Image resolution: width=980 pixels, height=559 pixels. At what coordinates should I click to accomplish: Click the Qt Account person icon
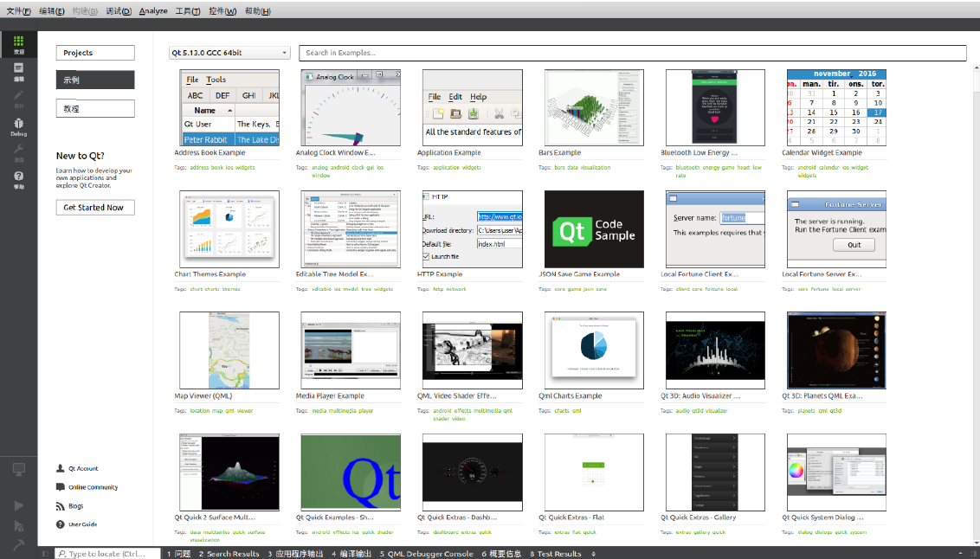[61, 468]
